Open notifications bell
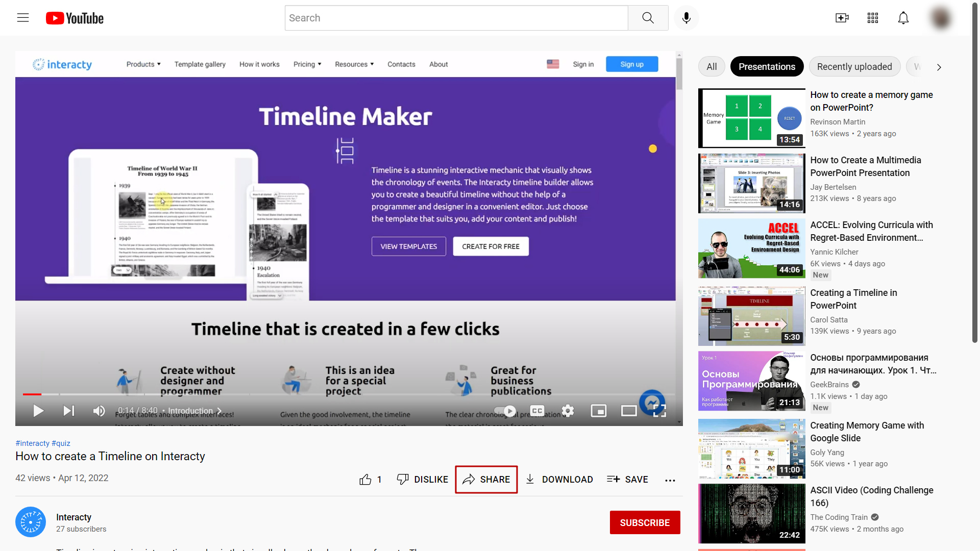 tap(903, 18)
